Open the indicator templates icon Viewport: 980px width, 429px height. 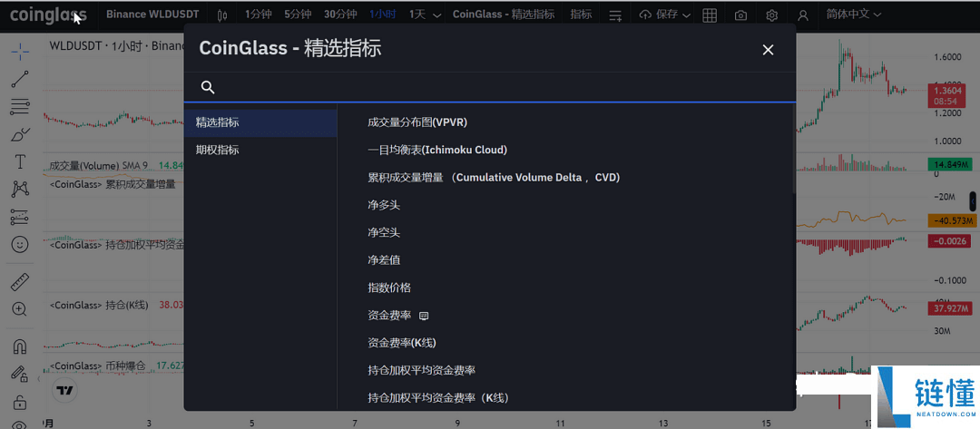[615, 15]
